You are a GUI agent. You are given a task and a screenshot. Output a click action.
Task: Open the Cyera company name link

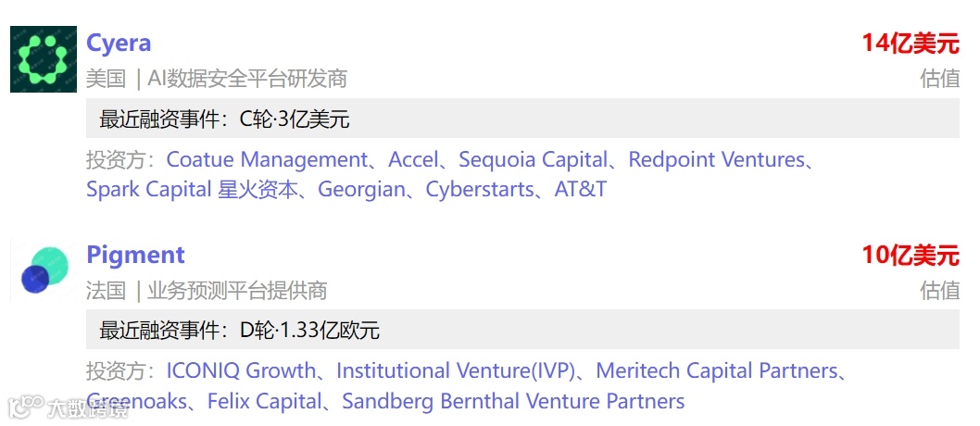pos(119,44)
